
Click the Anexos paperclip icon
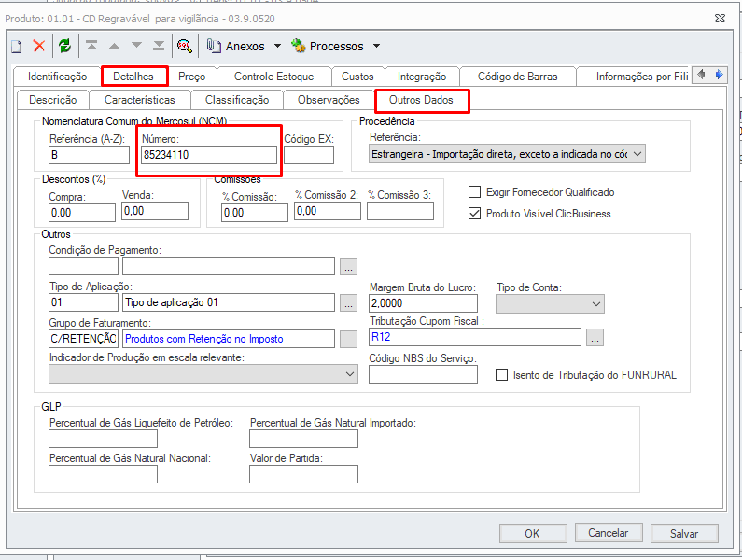(214, 46)
